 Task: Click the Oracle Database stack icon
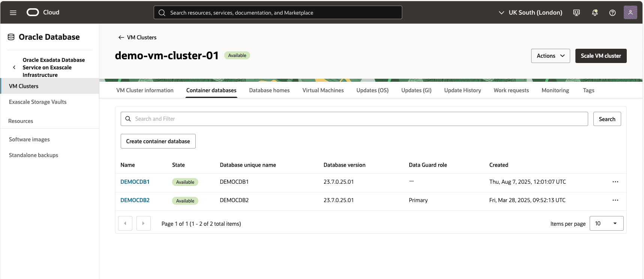tap(11, 37)
